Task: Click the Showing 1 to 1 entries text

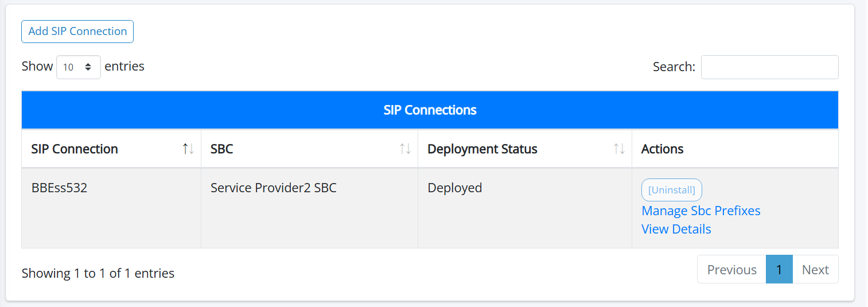Action: point(98,273)
